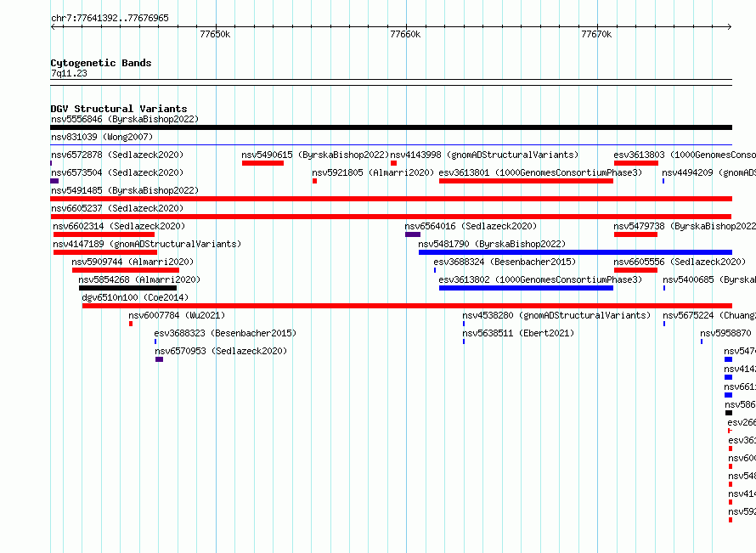Click the small red nsv4143998 variant marker
The image size is (756, 553).
394,163
